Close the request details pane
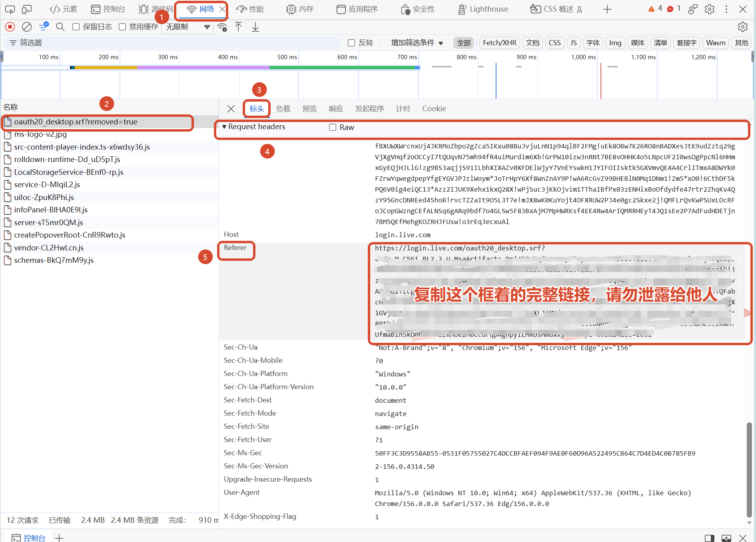Viewport: 756px width, 542px height. coord(231,109)
